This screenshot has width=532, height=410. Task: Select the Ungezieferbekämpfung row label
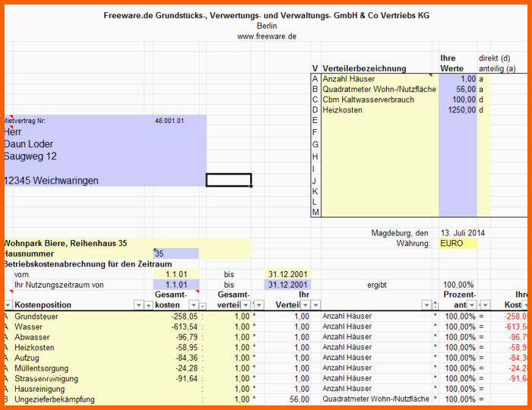(55, 399)
